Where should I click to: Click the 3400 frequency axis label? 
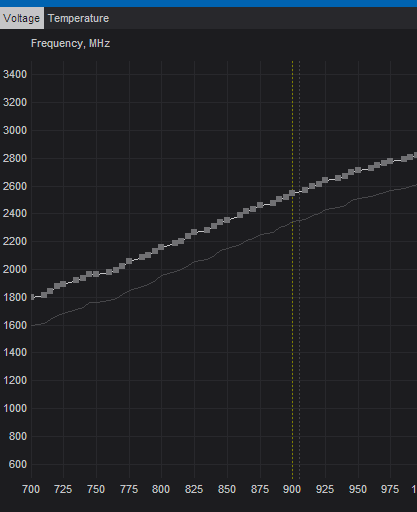tap(15, 74)
